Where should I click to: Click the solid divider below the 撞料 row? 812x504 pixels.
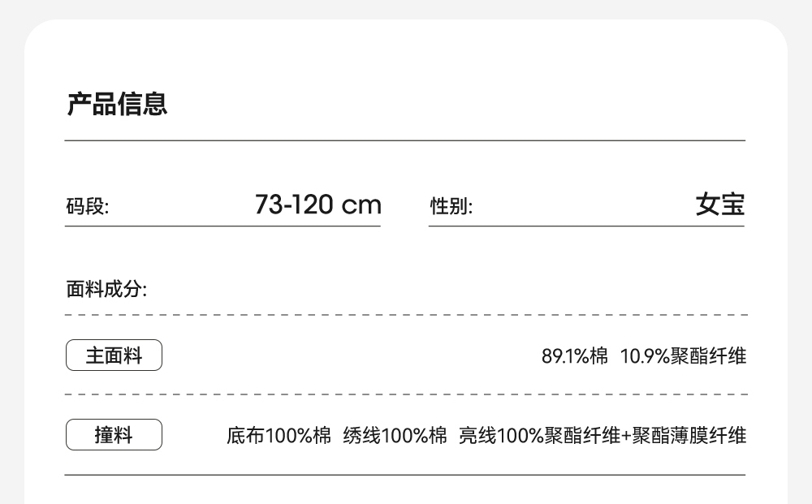pyautogui.click(x=404, y=474)
